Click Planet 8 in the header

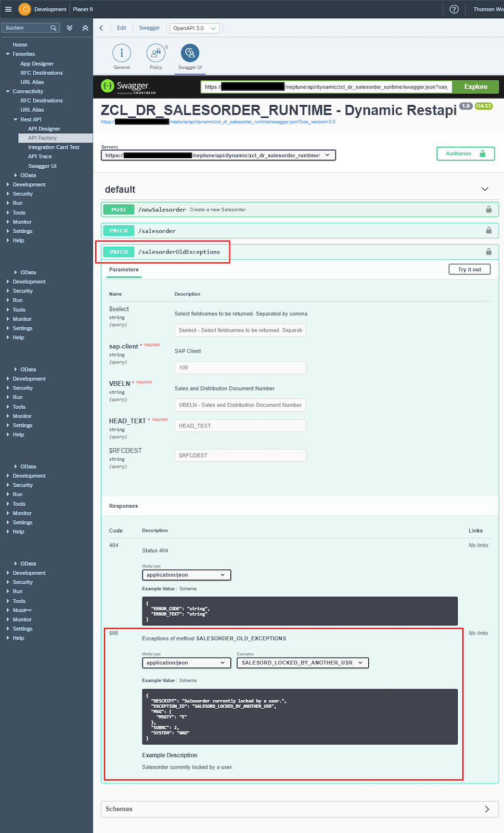(83, 9)
